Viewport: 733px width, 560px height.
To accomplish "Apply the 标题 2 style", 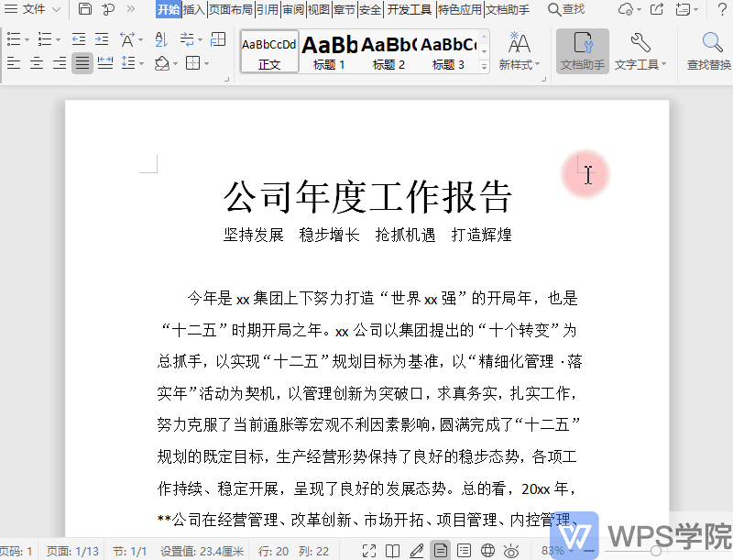I will coord(388,52).
